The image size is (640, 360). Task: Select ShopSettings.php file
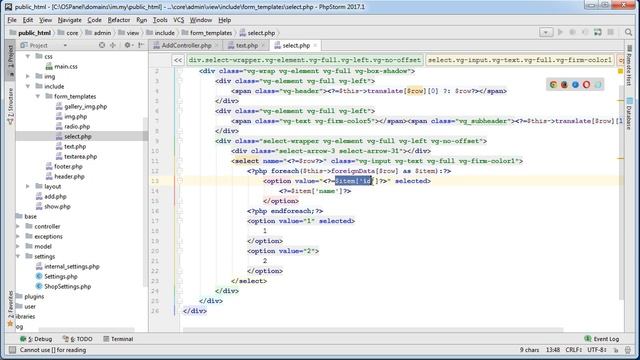(x=63, y=287)
